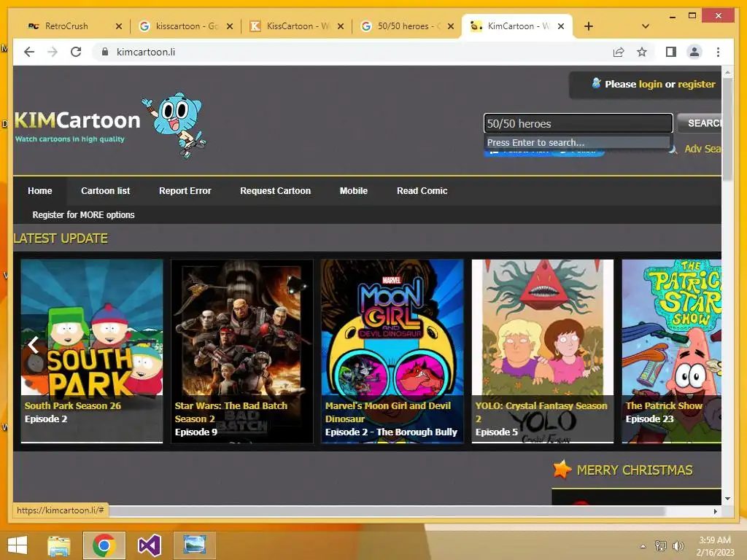Reload the kimcartoon.li page

click(x=76, y=52)
